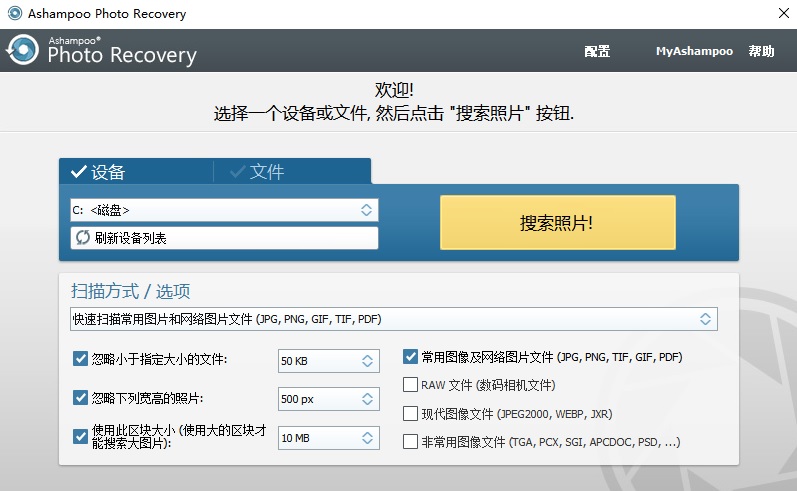
Task: Click the 扫描方式 / 选项 heading text
Action: pyautogui.click(x=131, y=291)
